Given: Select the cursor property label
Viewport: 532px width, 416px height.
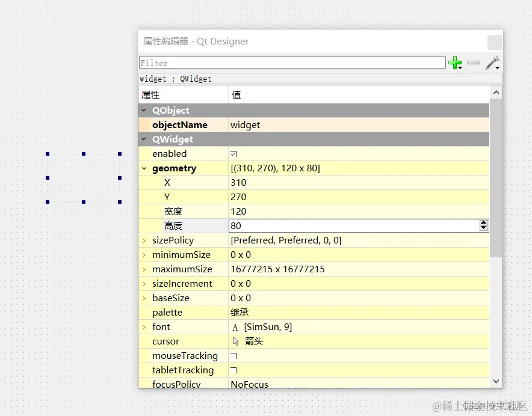Looking at the screenshot, I should pos(165,341).
